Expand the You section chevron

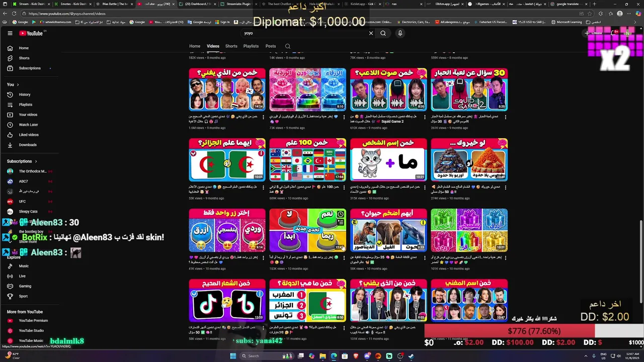point(18,84)
